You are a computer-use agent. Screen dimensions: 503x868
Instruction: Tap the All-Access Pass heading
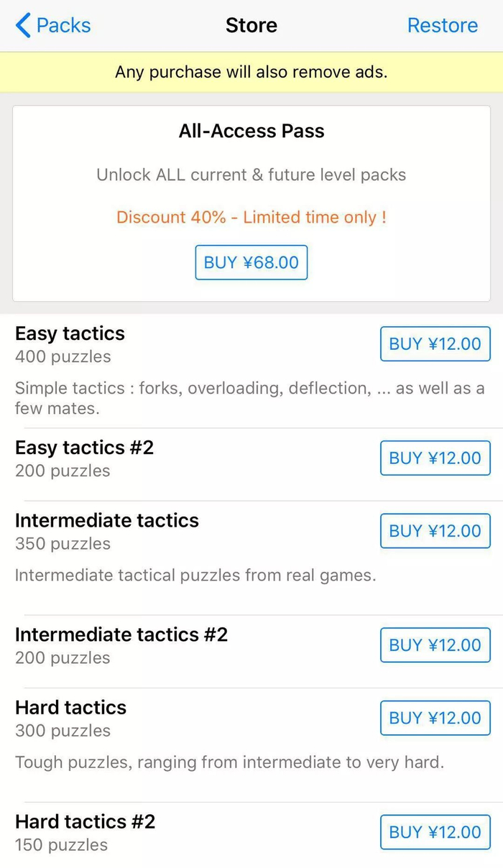[251, 131]
